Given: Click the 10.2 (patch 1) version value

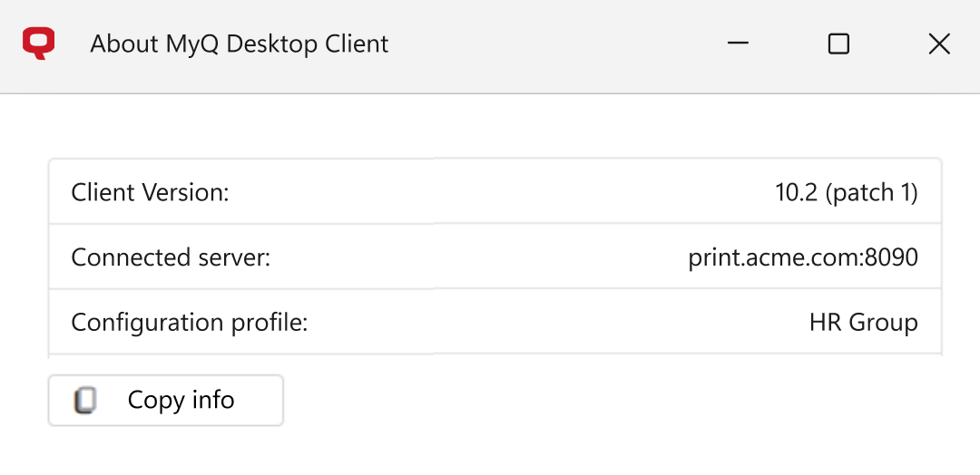Looking at the screenshot, I should (x=847, y=192).
